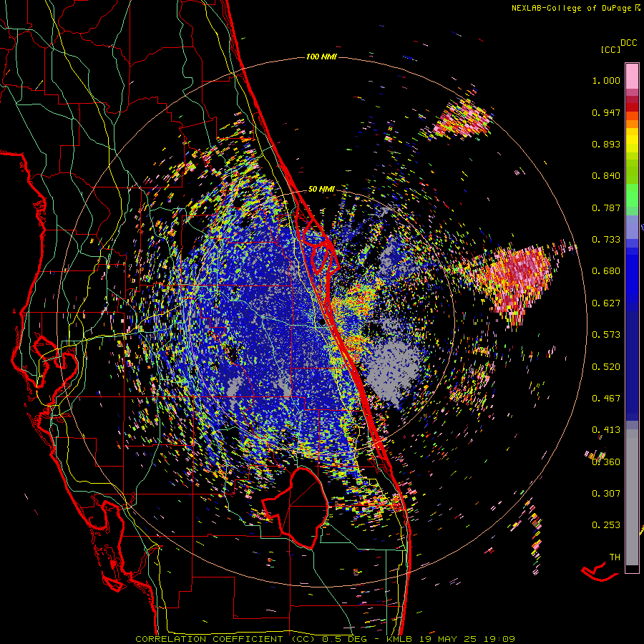Image resolution: width=644 pixels, height=644 pixels.
Task: Select the 0.520 scale value
Action: (x=606, y=367)
